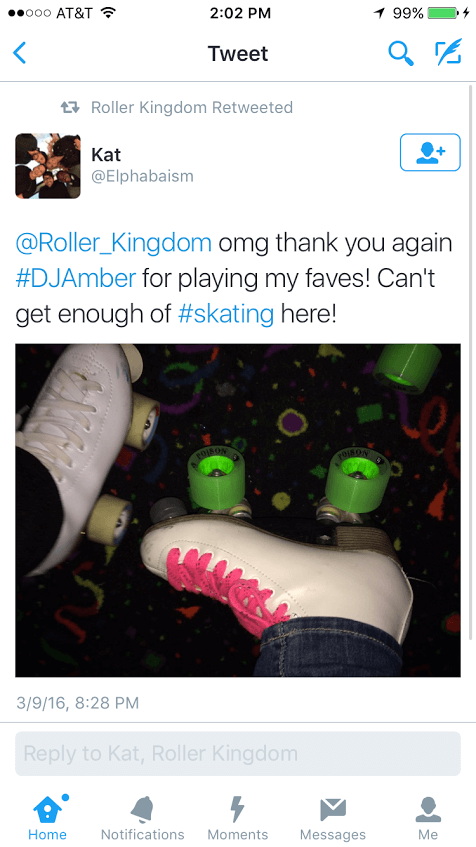View the roller skates photo fullscreen
Viewport: 476px width, 847px height.
(238, 510)
